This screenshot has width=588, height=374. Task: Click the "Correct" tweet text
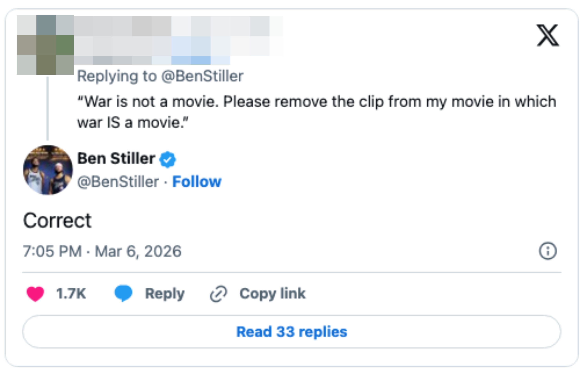tap(57, 221)
